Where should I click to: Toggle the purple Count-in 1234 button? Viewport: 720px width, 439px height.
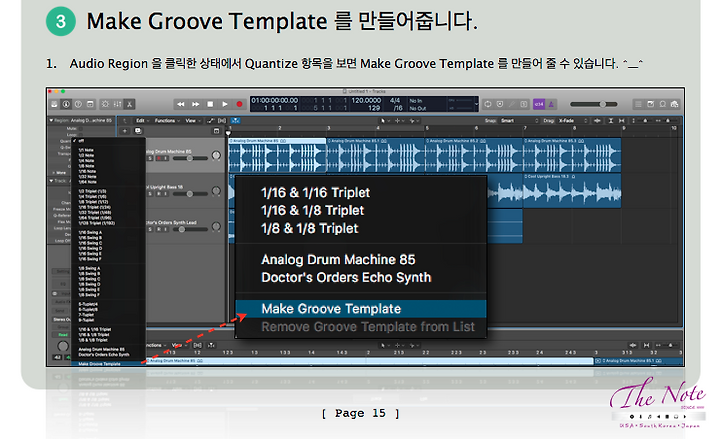pyautogui.click(x=539, y=104)
